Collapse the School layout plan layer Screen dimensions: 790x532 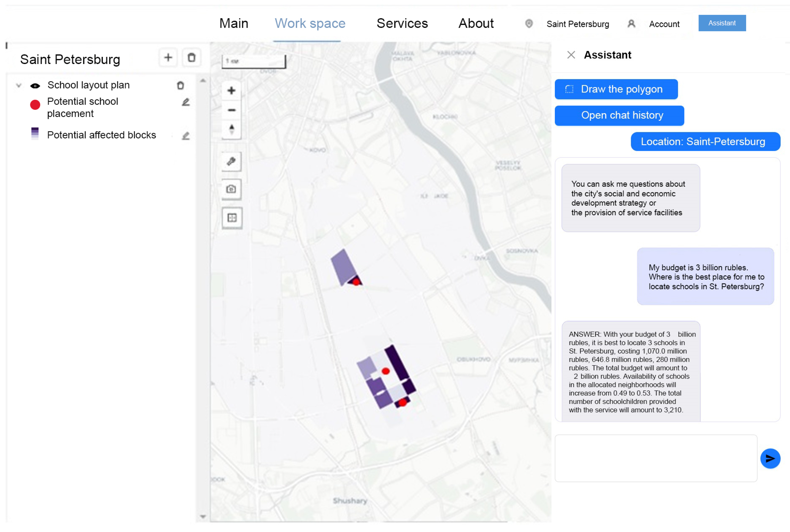19,86
